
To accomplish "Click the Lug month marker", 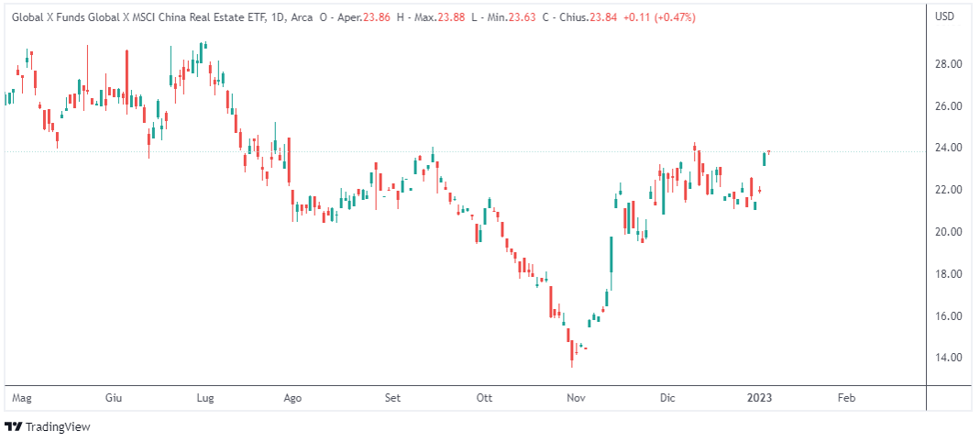I will pyautogui.click(x=205, y=398).
